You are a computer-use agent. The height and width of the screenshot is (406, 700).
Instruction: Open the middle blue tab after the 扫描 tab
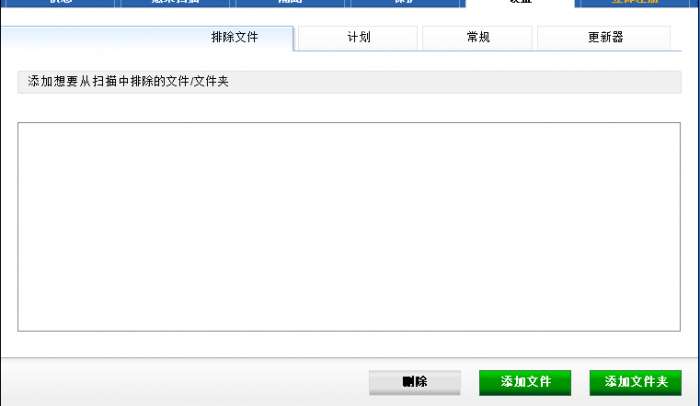point(290,3)
